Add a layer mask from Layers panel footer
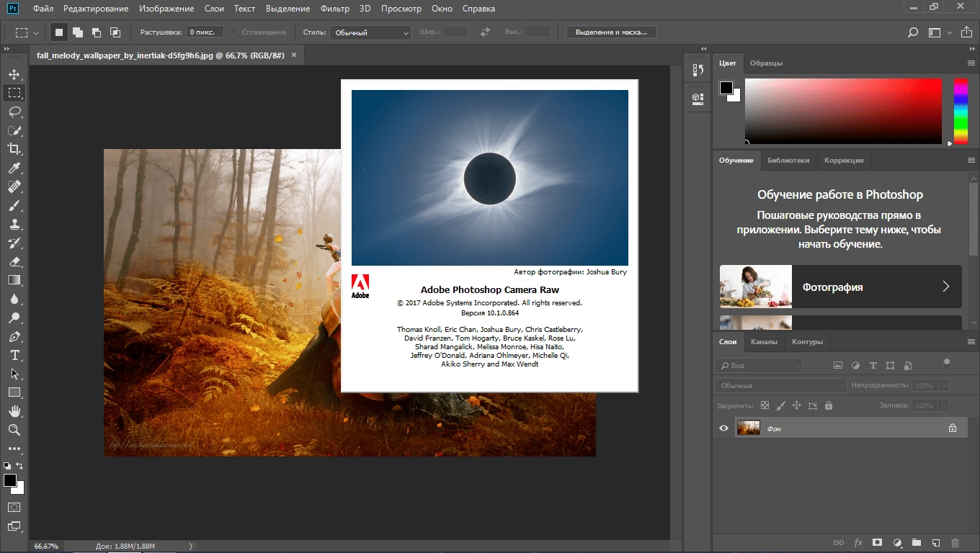The height and width of the screenshot is (553, 980). [878, 542]
